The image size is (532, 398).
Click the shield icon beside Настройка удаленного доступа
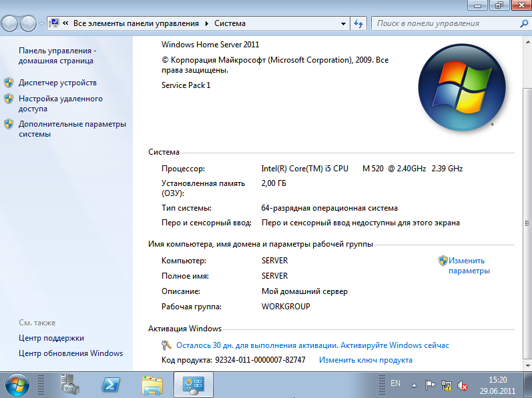pyautogui.click(x=9, y=99)
